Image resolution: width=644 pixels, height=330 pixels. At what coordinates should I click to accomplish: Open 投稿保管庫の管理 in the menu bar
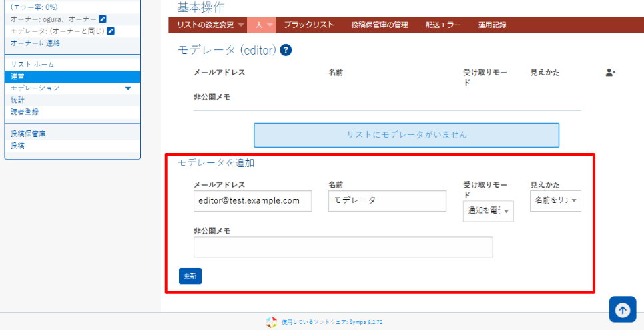pos(380,25)
